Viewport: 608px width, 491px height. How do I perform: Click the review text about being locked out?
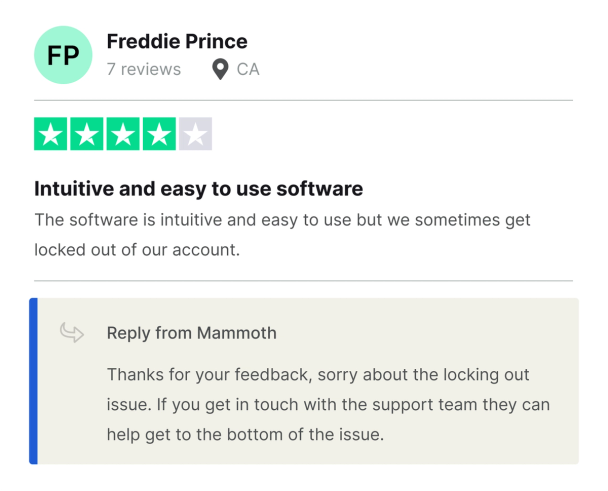[x=282, y=234]
